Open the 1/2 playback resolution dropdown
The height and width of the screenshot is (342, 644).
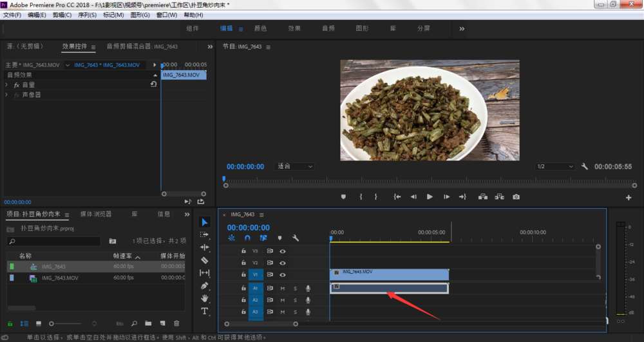(x=554, y=166)
